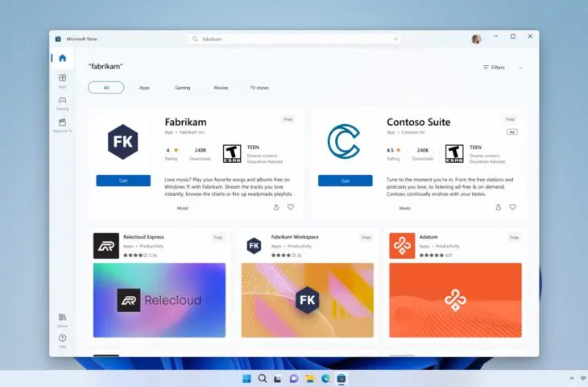
Task: Click the Free badge on Relecloud Express
Action: coord(218,237)
